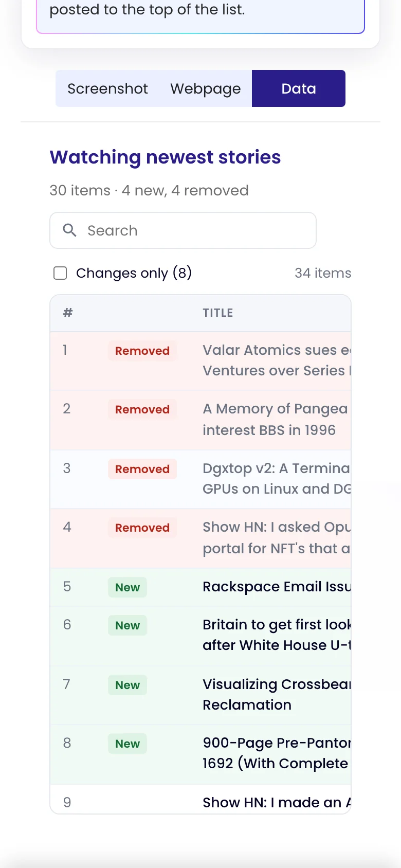Click the Search input field

point(183,230)
